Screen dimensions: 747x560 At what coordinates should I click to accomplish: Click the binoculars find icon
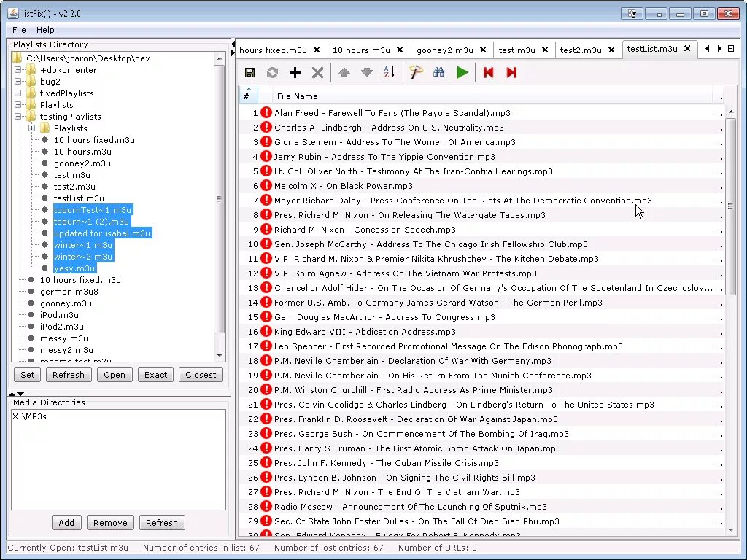click(x=438, y=72)
